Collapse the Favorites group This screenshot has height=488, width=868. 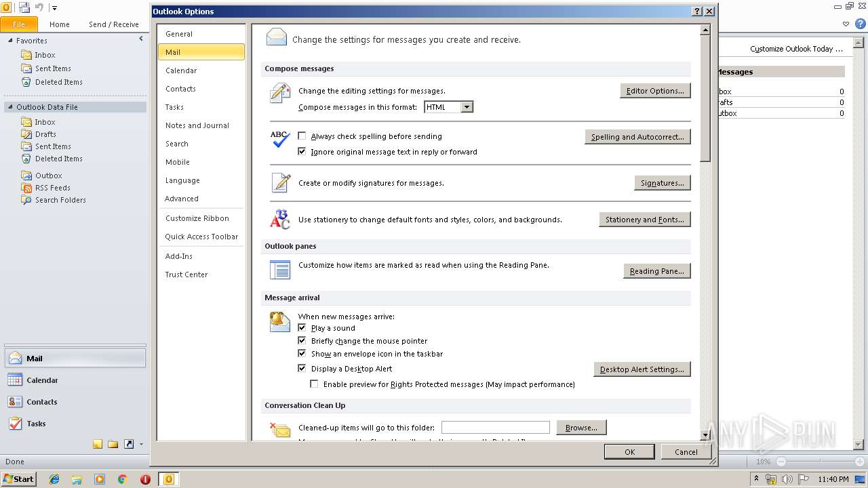click(11, 41)
